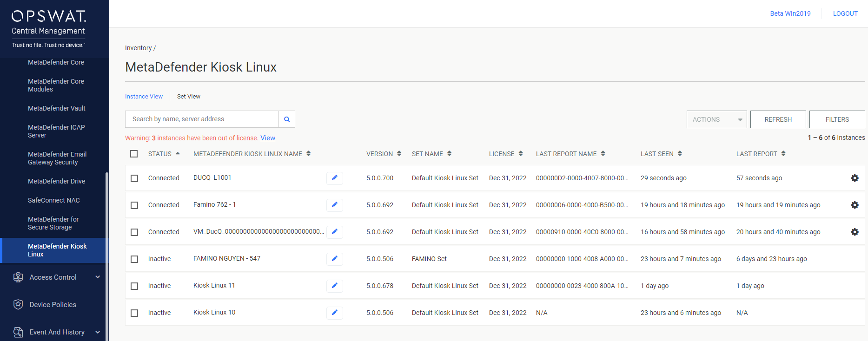The image size is (868, 341).
Task: Open MetaDefender Email Gateway Security
Action: [x=57, y=158]
